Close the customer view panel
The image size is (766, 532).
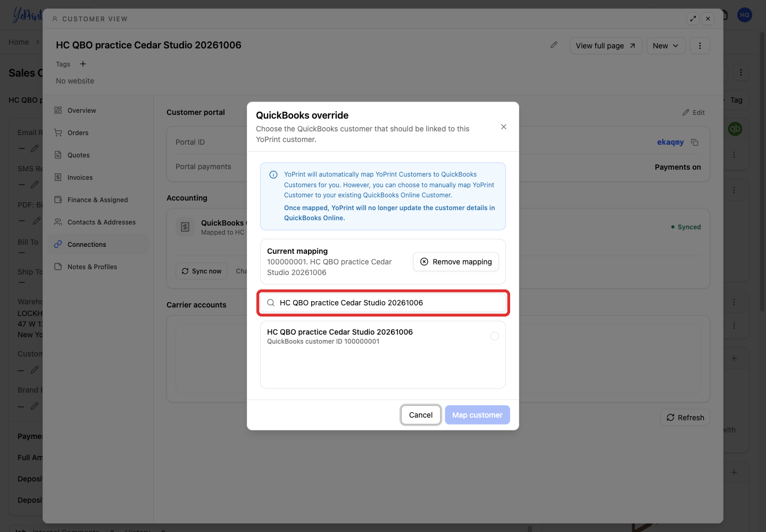[x=708, y=19]
